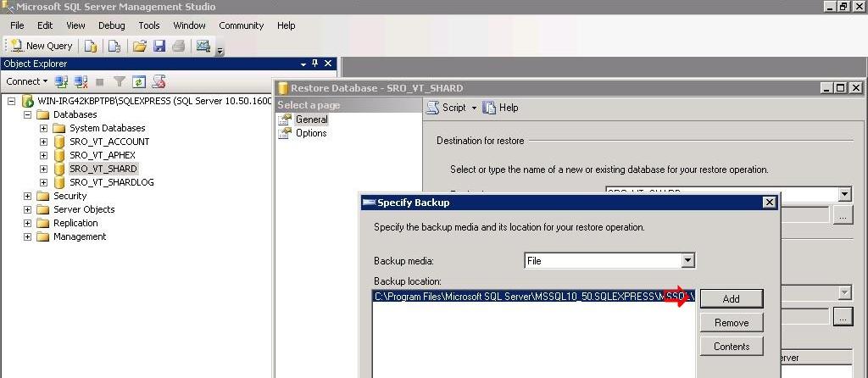The width and height of the screenshot is (868, 378).
Task: Click the Contents button in Specify Backup
Action: pyautogui.click(x=732, y=347)
